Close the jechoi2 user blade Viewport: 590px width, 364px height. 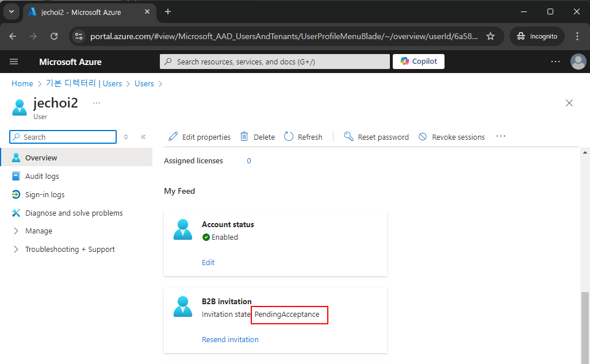569,103
